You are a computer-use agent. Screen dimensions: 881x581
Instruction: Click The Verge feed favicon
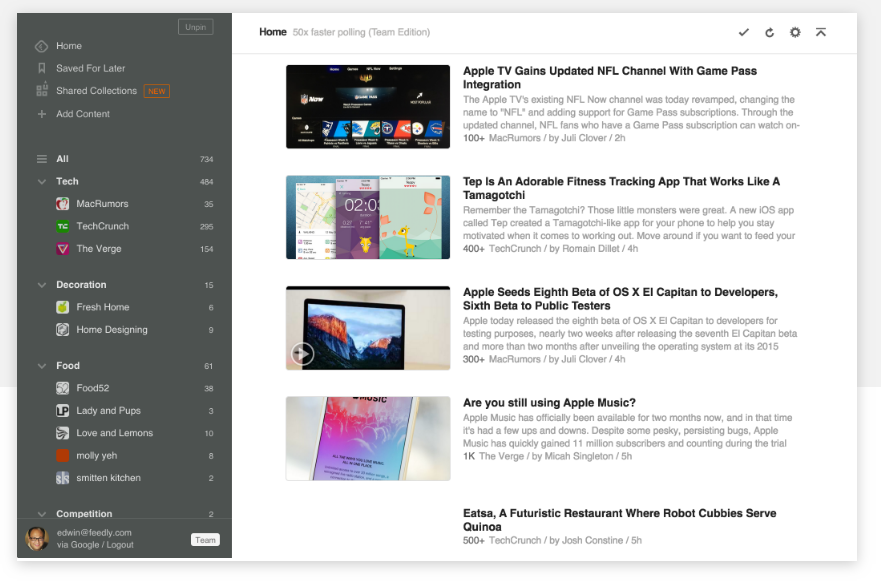point(62,249)
